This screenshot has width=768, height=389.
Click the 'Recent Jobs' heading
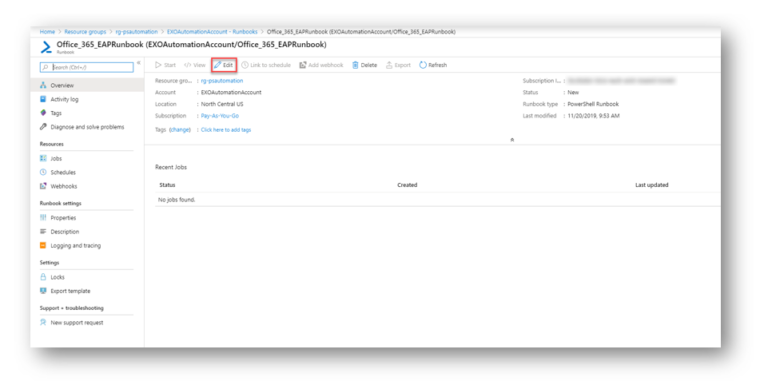pos(171,168)
